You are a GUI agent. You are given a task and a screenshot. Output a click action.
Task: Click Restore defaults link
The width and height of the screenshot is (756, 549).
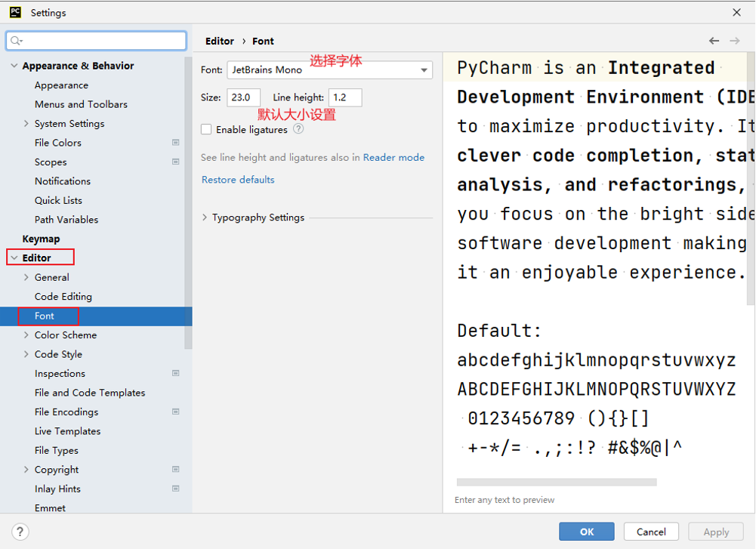[238, 180]
